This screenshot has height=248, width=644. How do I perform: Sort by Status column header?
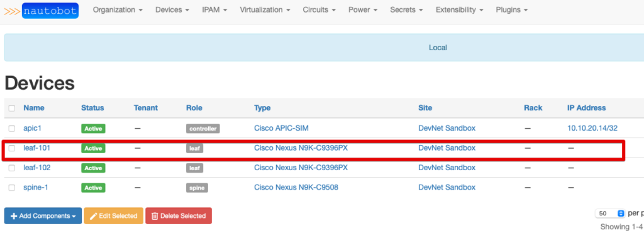(92, 108)
